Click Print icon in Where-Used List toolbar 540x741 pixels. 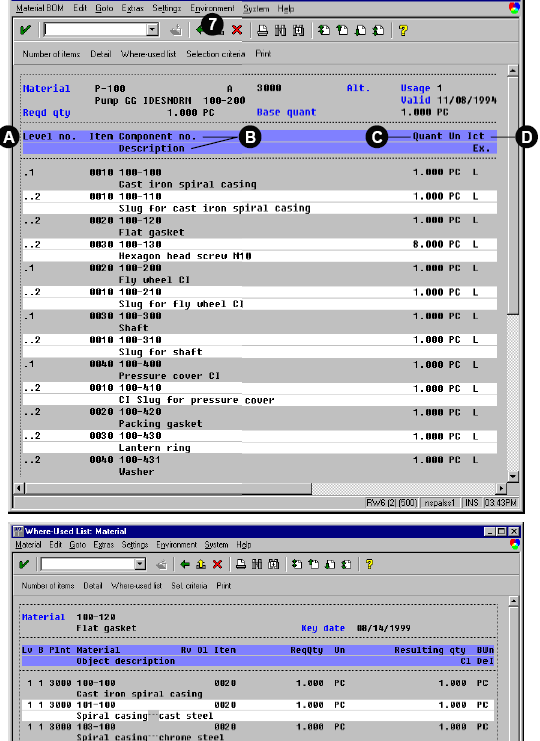pos(241,564)
